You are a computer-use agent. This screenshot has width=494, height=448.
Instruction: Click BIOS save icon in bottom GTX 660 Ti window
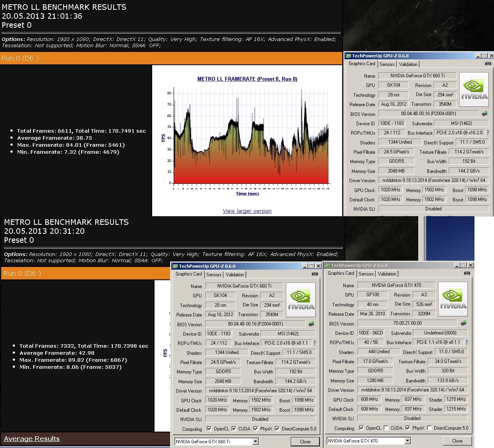[x=311, y=324]
